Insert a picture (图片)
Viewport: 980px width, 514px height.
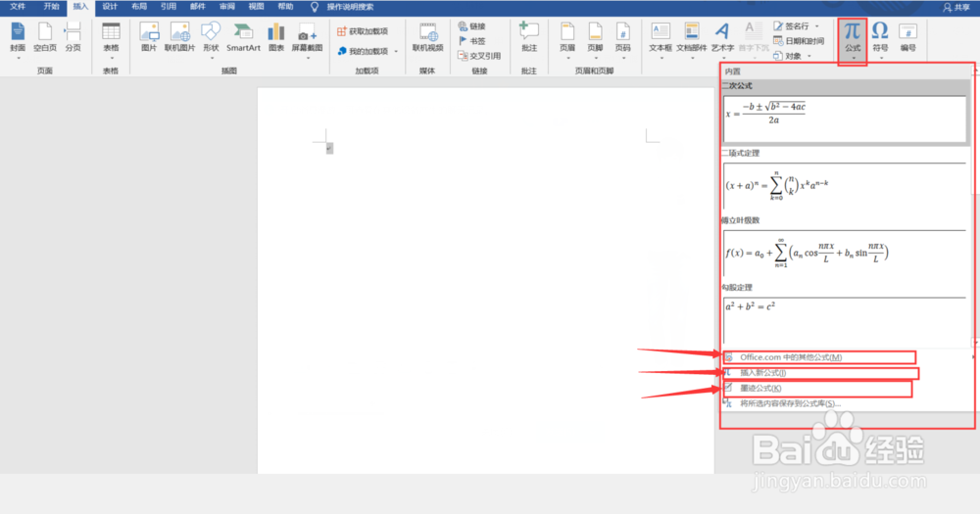pos(149,37)
